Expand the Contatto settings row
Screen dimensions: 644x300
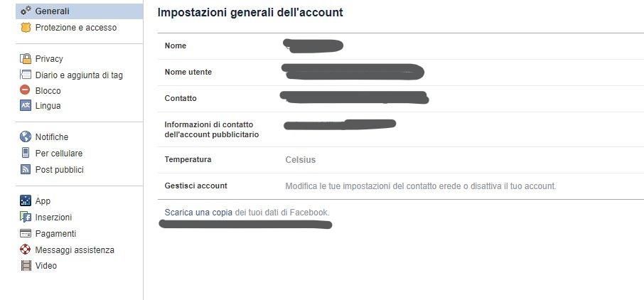tap(398, 99)
